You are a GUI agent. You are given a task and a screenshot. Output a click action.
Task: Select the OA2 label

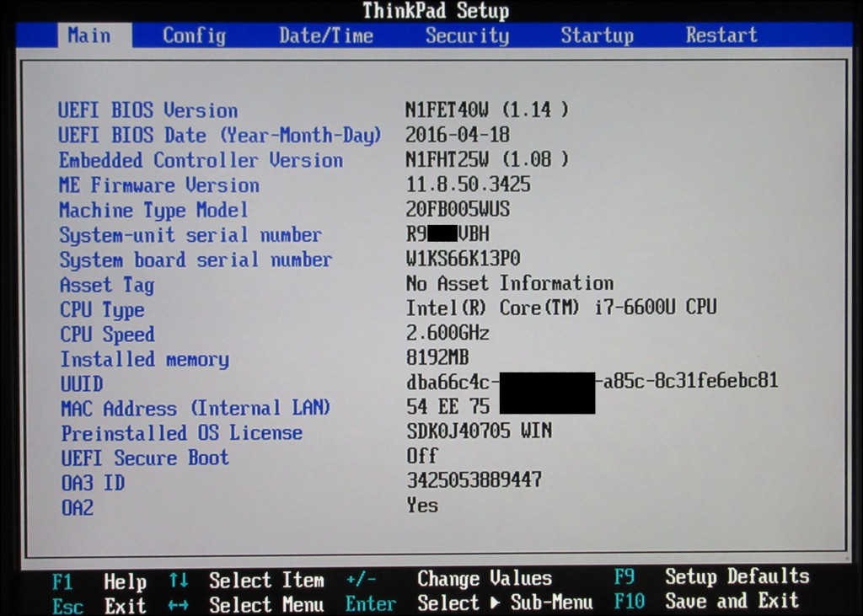coord(77,507)
